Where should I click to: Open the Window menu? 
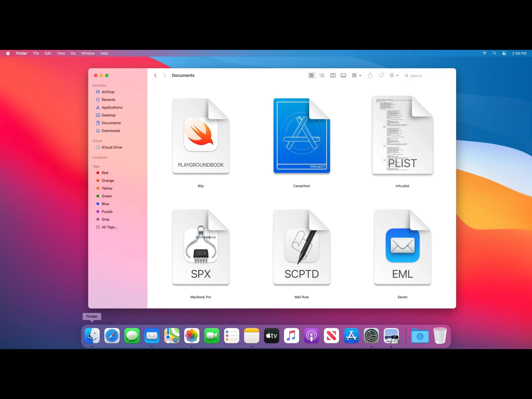[88, 53]
